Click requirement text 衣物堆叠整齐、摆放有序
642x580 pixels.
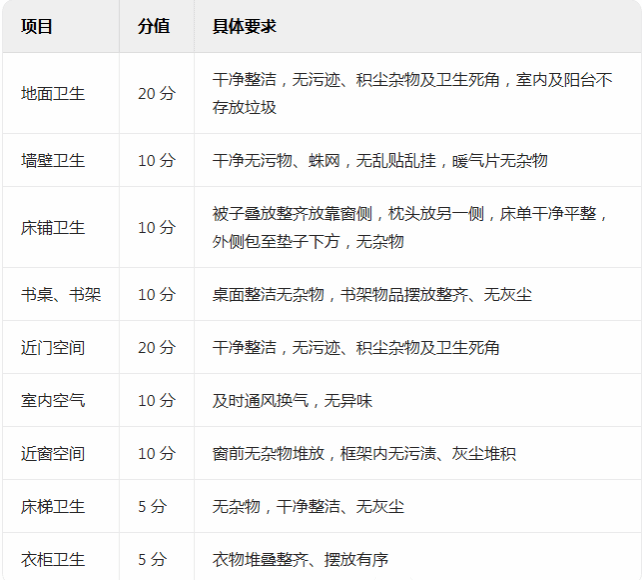click(300, 560)
